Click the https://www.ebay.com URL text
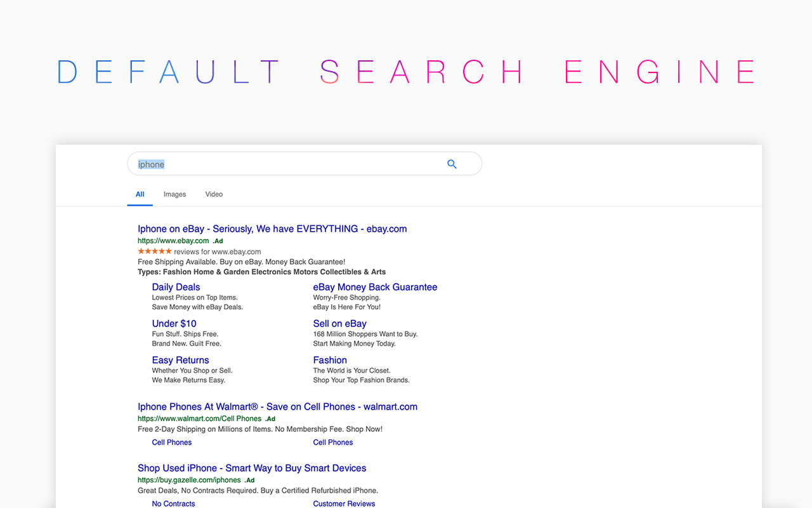 tap(173, 241)
